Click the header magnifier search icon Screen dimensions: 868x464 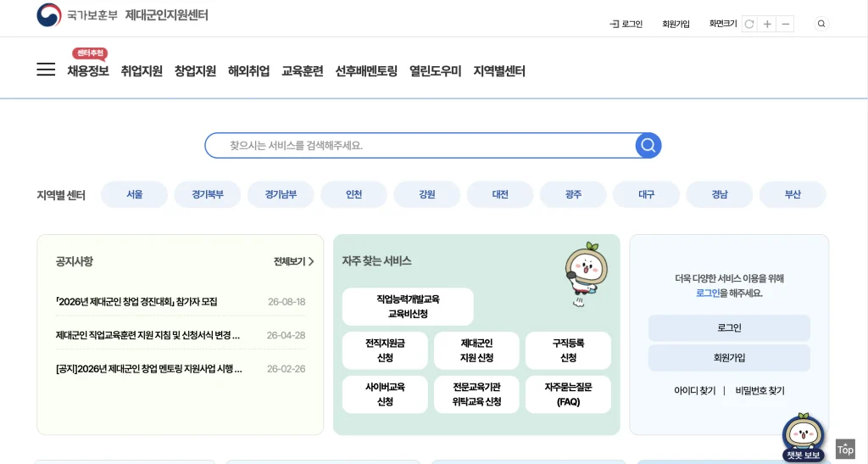coord(821,24)
